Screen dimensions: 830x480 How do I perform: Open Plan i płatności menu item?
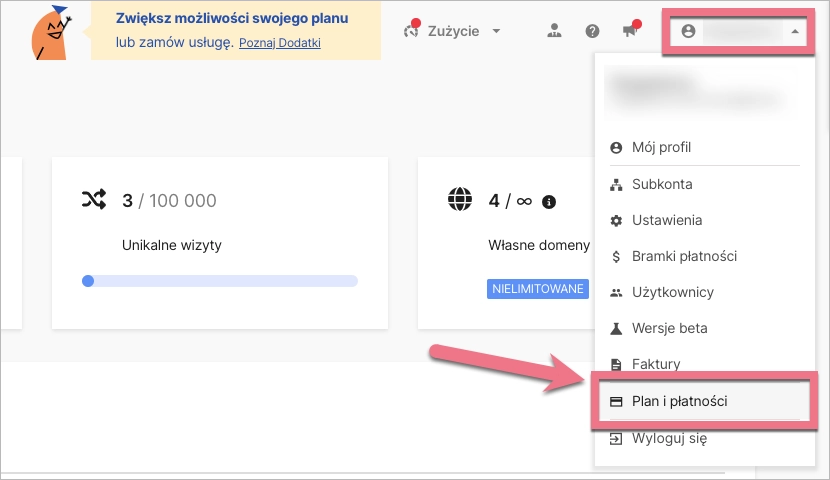point(679,401)
